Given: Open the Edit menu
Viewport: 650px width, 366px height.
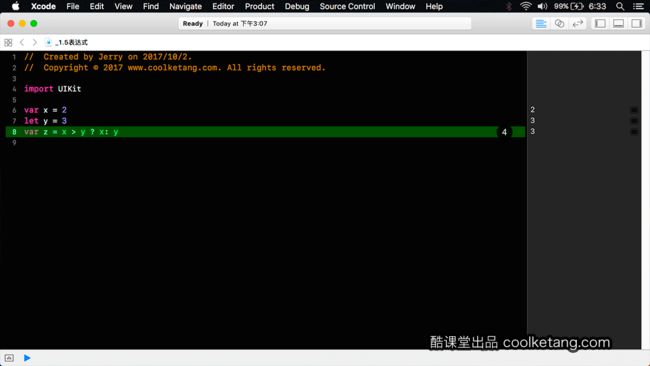Looking at the screenshot, I should pos(97,6).
